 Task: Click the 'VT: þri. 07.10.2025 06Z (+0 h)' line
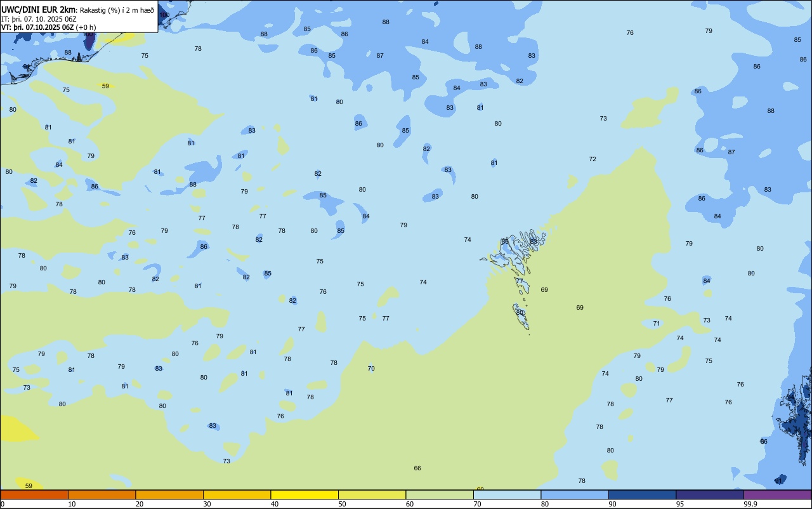click(48, 27)
